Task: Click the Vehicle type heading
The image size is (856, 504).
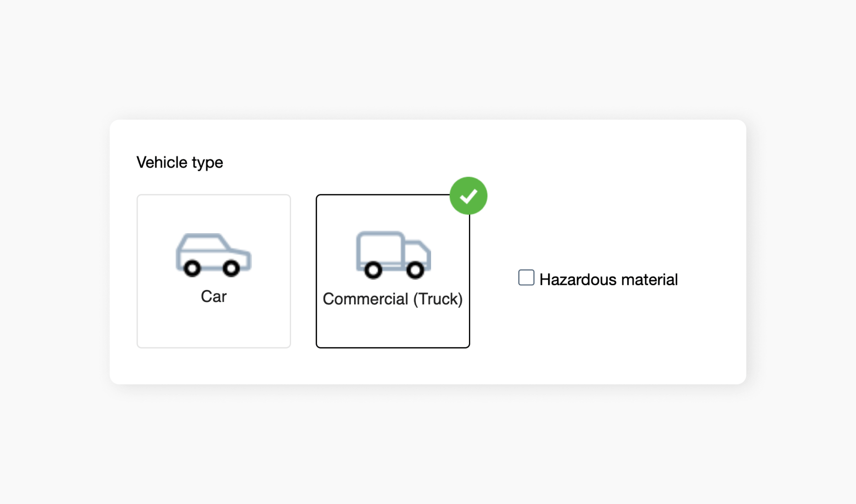Action: click(x=180, y=162)
